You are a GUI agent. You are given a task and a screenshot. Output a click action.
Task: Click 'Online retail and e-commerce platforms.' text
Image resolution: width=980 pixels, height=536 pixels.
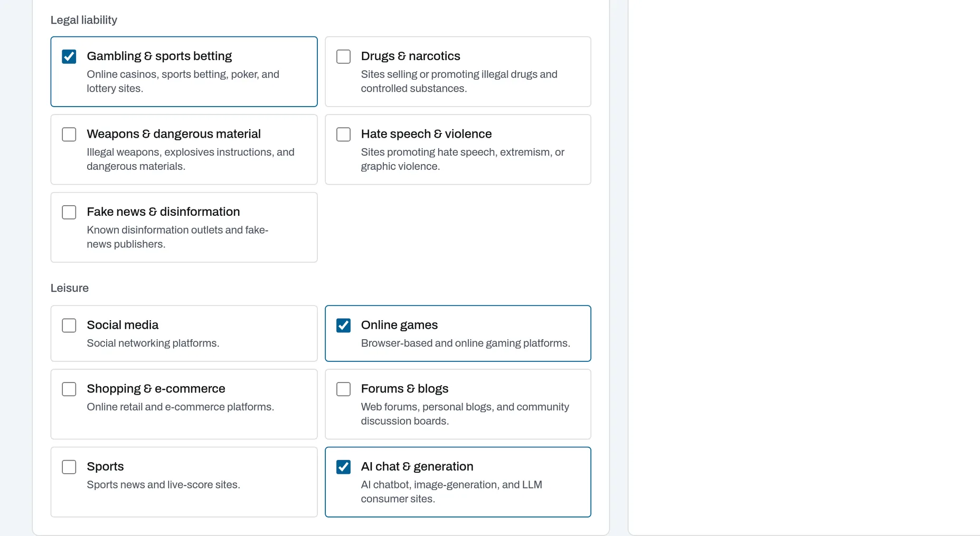point(181,407)
